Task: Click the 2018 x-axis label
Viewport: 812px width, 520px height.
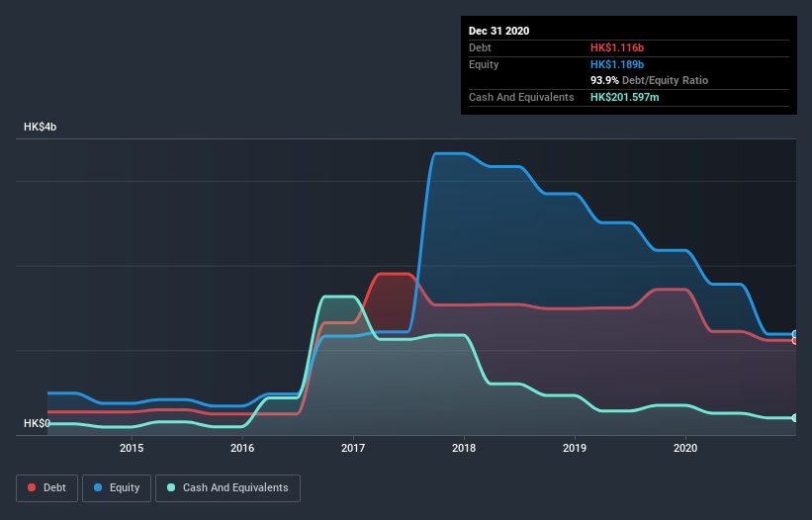Action: click(464, 448)
